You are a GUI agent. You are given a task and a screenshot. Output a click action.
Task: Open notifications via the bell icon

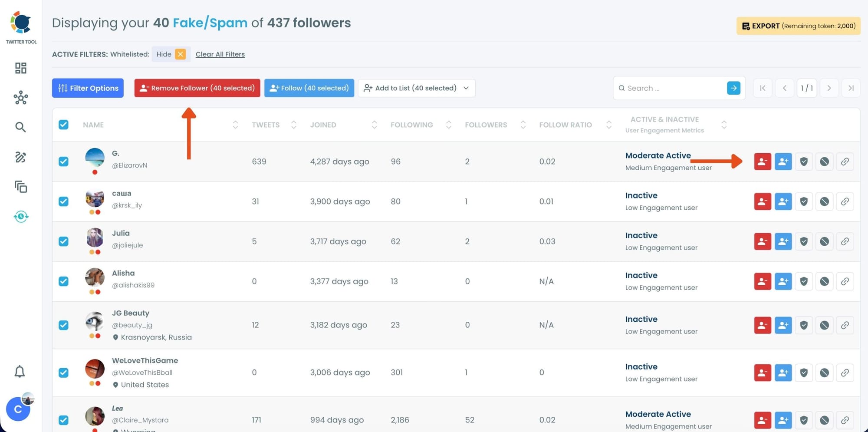tap(20, 372)
